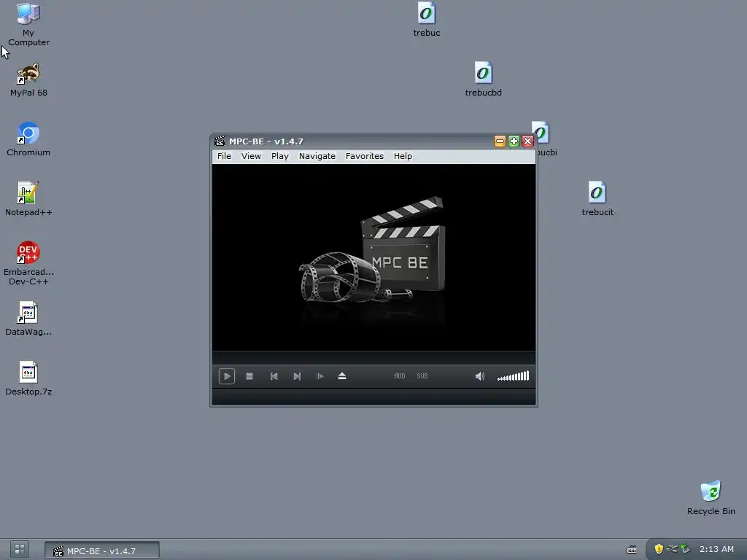
Task: Choose a subtitle track via the SUB button
Action: (422, 376)
